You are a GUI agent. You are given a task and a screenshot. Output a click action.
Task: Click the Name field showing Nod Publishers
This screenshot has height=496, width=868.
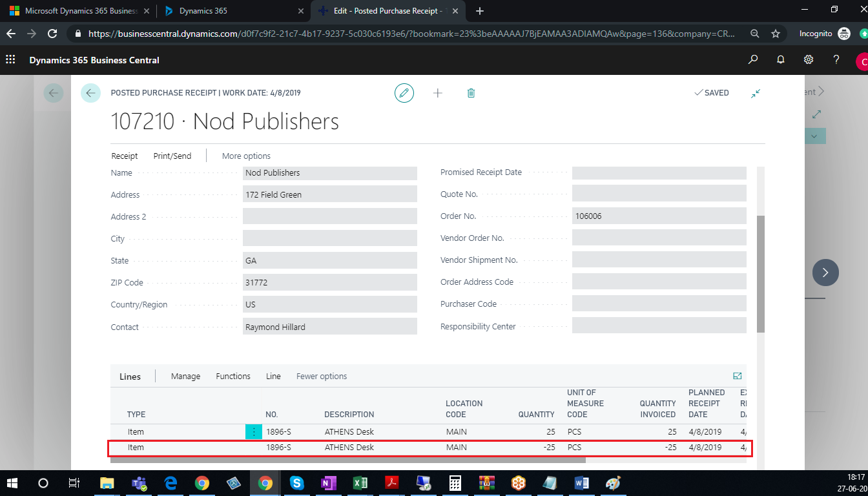tap(330, 173)
